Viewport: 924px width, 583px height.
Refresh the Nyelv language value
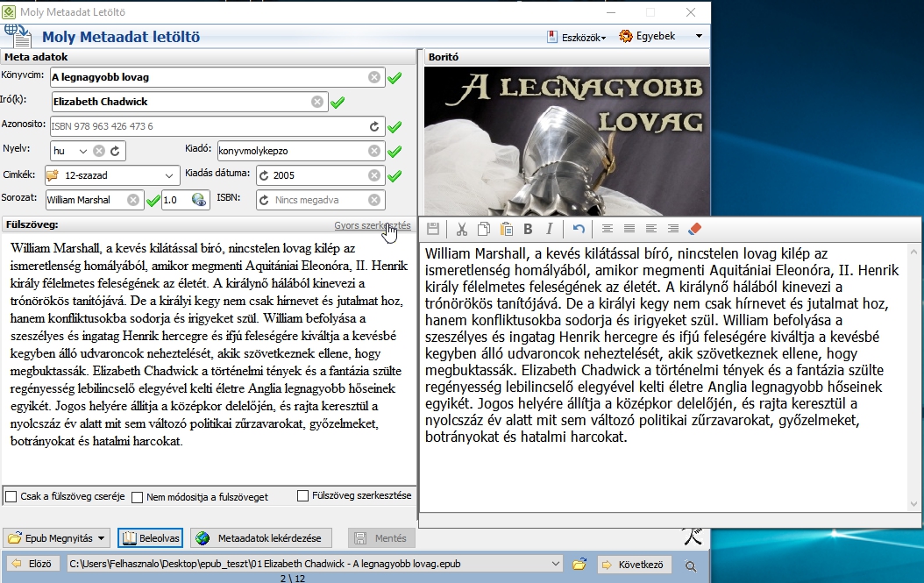click(x=115, y=151)
